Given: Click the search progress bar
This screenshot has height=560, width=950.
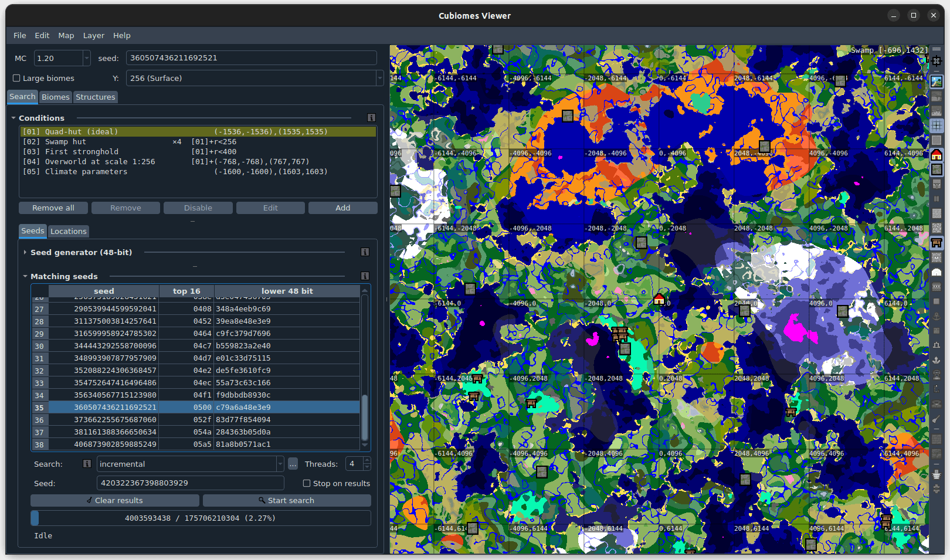Looking at the screenshot, I should 201,518.
